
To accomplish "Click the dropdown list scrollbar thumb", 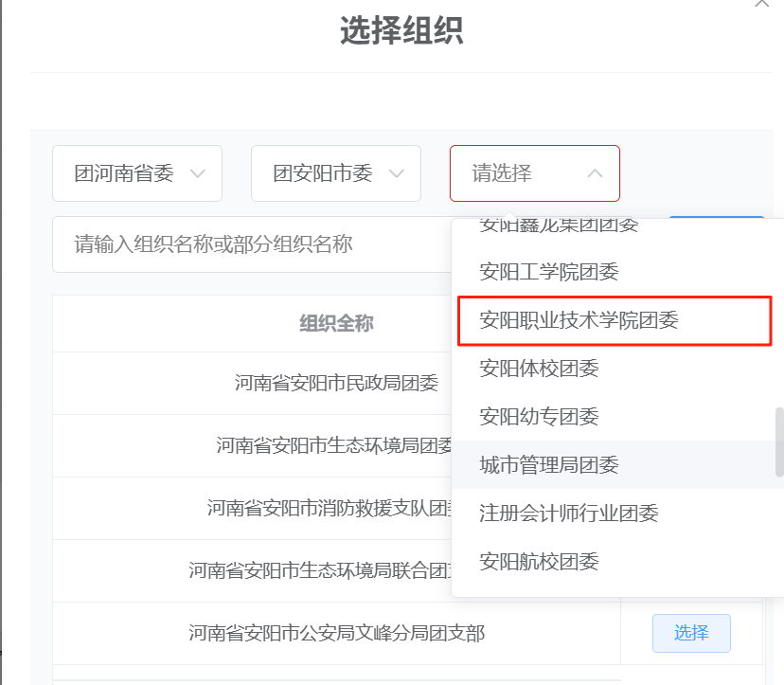I will pos(778,442).
